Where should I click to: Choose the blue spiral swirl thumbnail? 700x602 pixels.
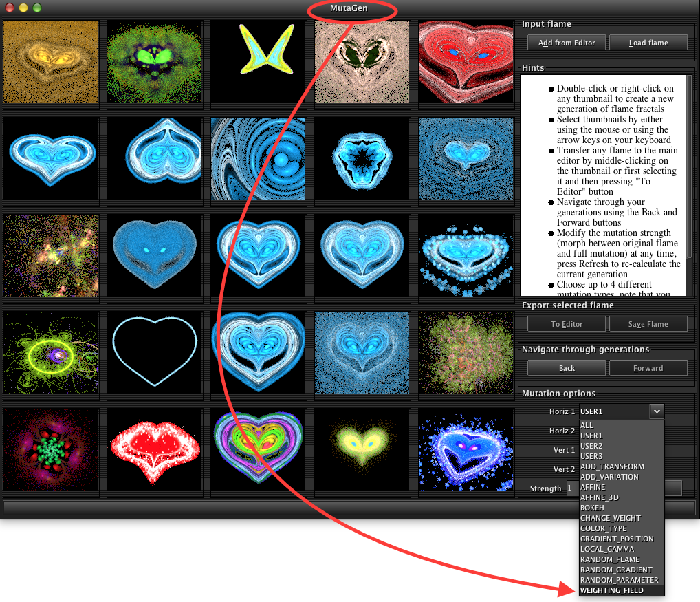pyautogui.click(x=259, y=159)
